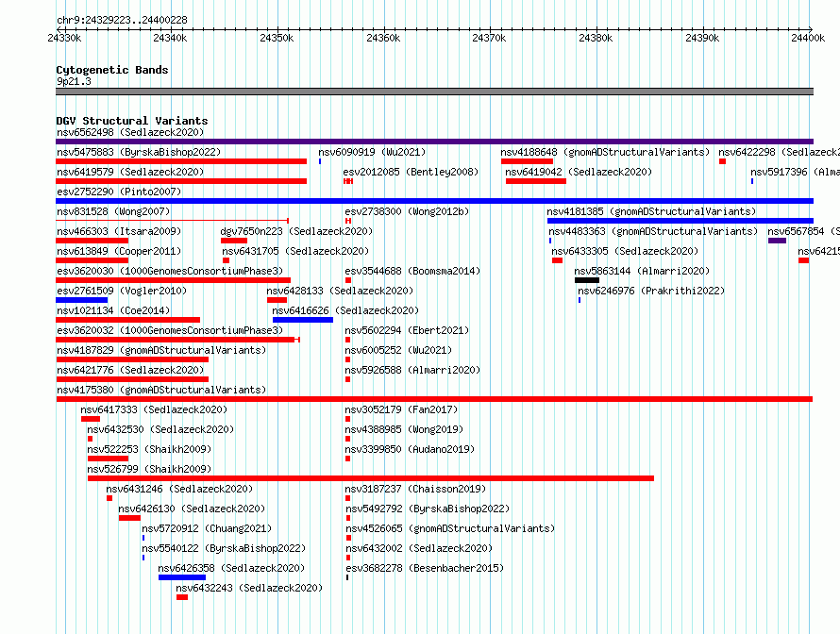Click the nsv6562498 (Sedlazeck2020) label
Screen dimensions: 840x634
(x=130, y=132)
